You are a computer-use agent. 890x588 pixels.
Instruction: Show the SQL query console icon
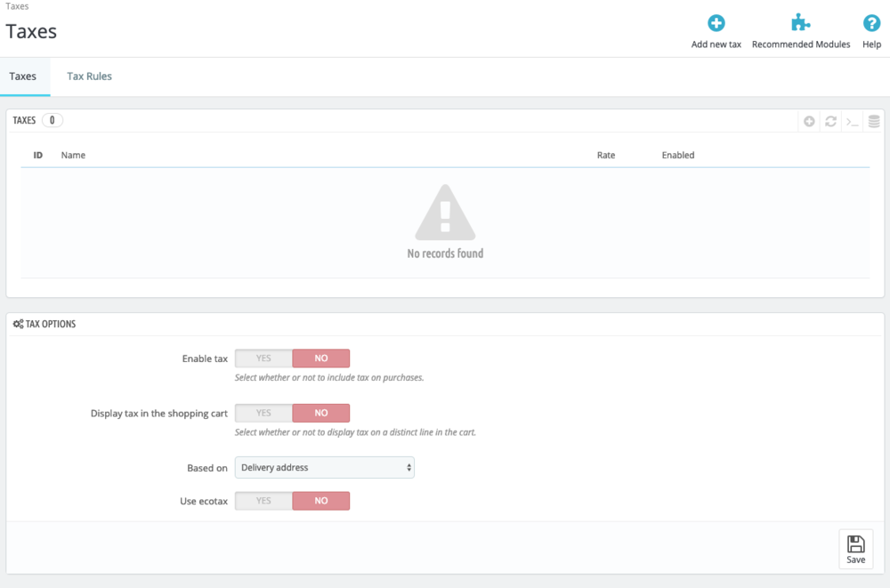click(852, 121)
